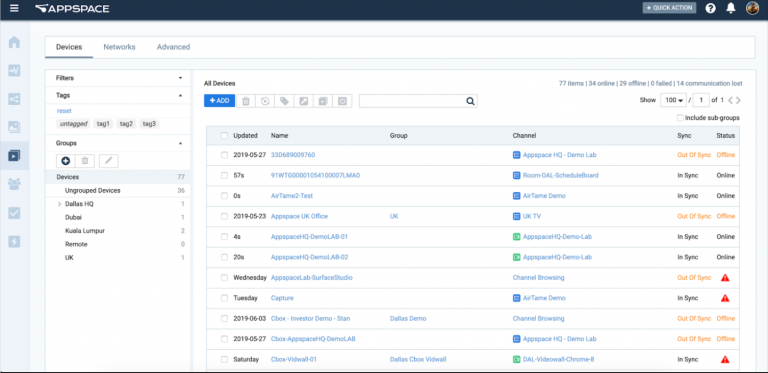Image resolution: width=768 pixels, height=373 pixels.
Task: Open the lightning bolt sidebar icon
Action: click(x=14, y=241)
